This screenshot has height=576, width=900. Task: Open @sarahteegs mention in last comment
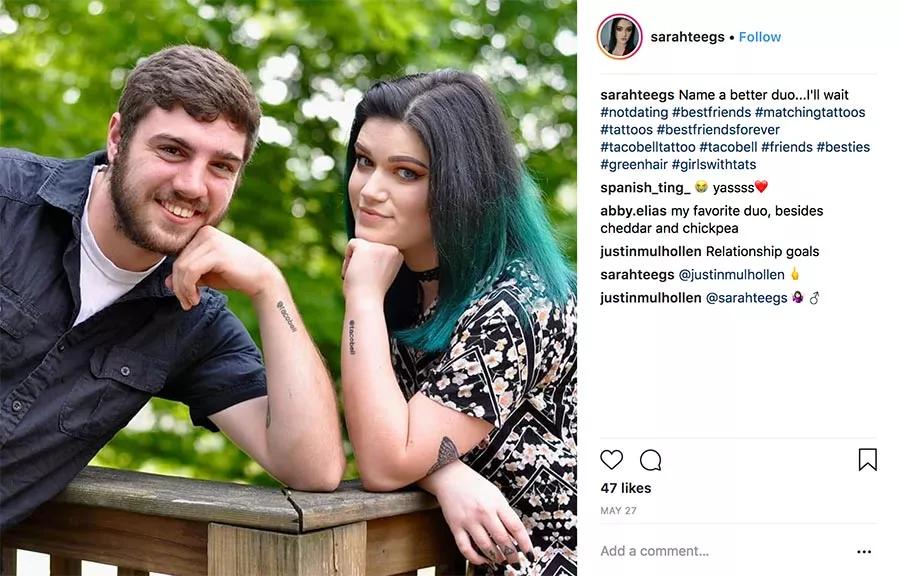tap(746, 298)
